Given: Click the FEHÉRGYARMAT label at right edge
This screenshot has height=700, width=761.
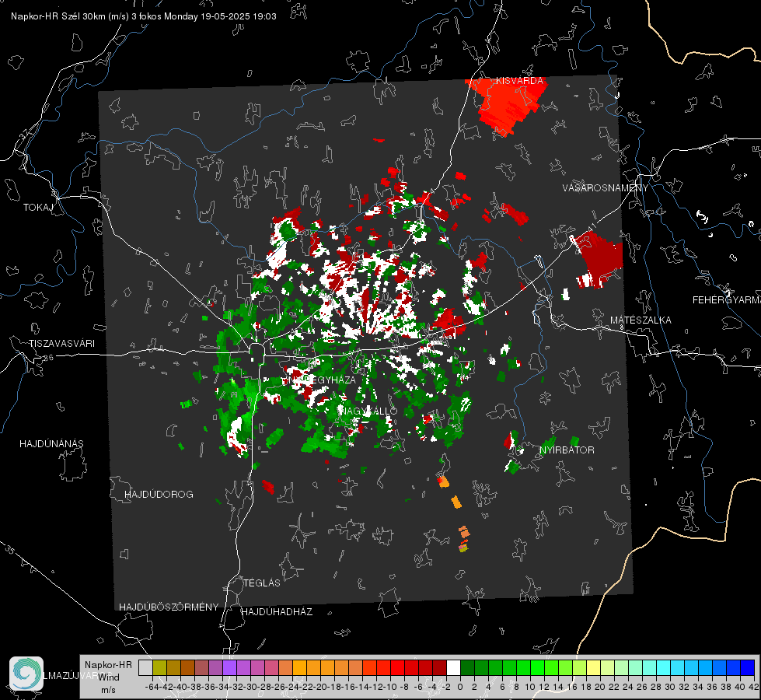Looking at the screenshot, I should (726, 299).
